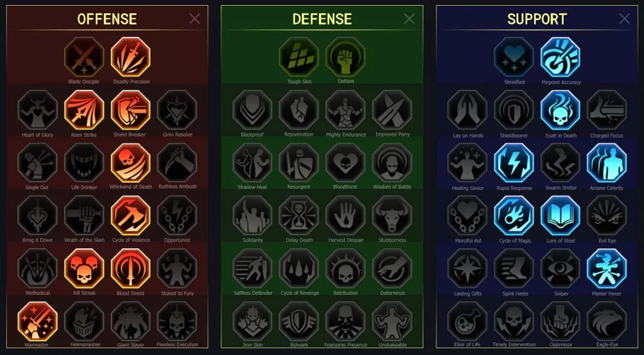Close the Offense mastery panel
Image resolution: width=644 pixels, height=355 pixels.
195,18
